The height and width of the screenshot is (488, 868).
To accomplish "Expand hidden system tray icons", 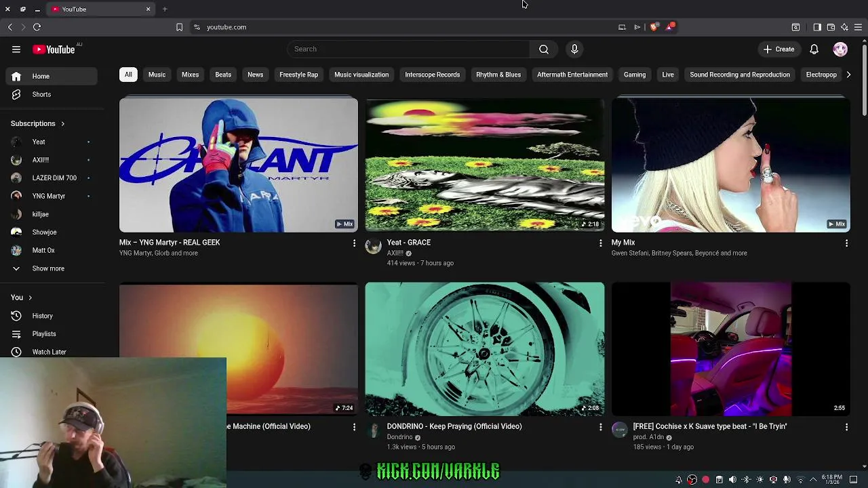I will 814,480.
